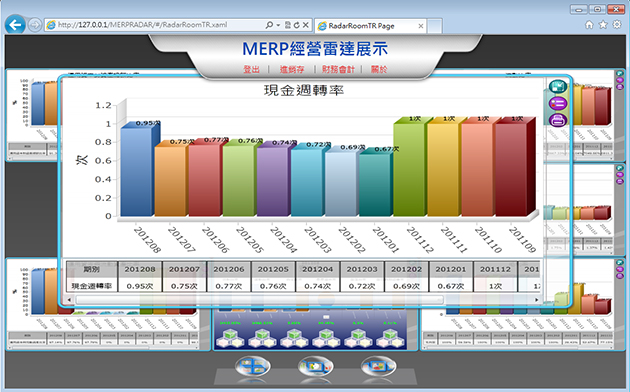Click teal expand icon in bottom-right panel
Image resolution: width=630 pixels, height=392 pixels.
pos(620,262)
